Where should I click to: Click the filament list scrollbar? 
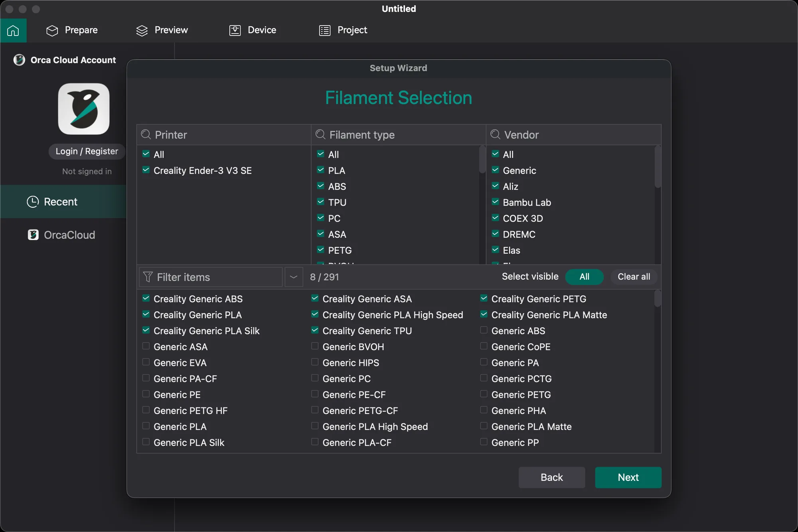click(658, 299)
